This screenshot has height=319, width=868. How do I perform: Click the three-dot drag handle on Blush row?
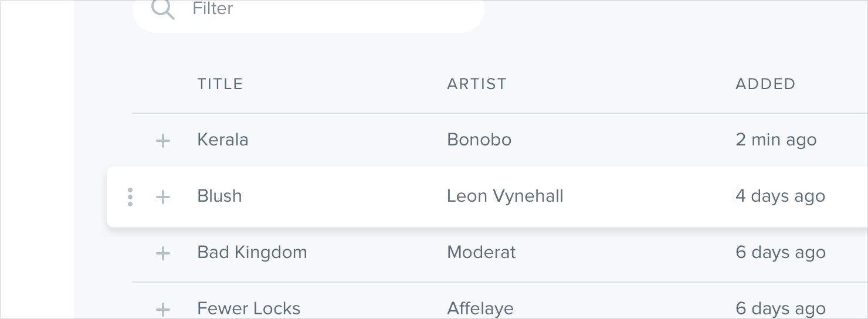130,197
